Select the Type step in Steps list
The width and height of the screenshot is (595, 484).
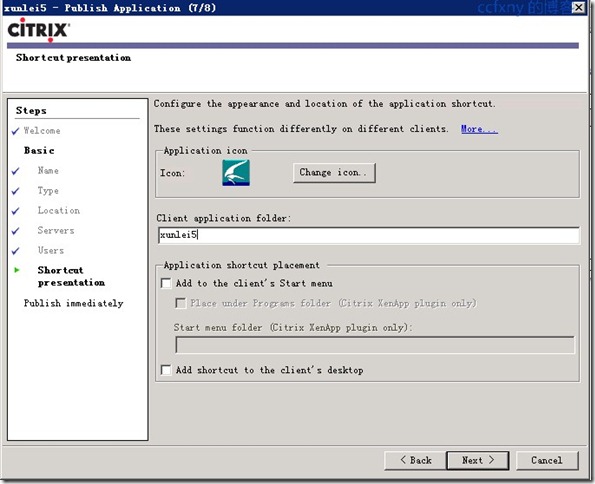tap(48, 191)
